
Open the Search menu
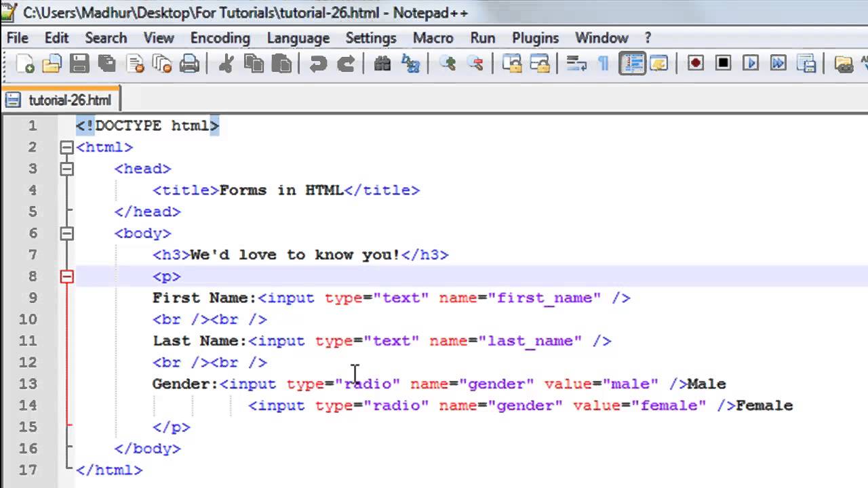point(106,38)
